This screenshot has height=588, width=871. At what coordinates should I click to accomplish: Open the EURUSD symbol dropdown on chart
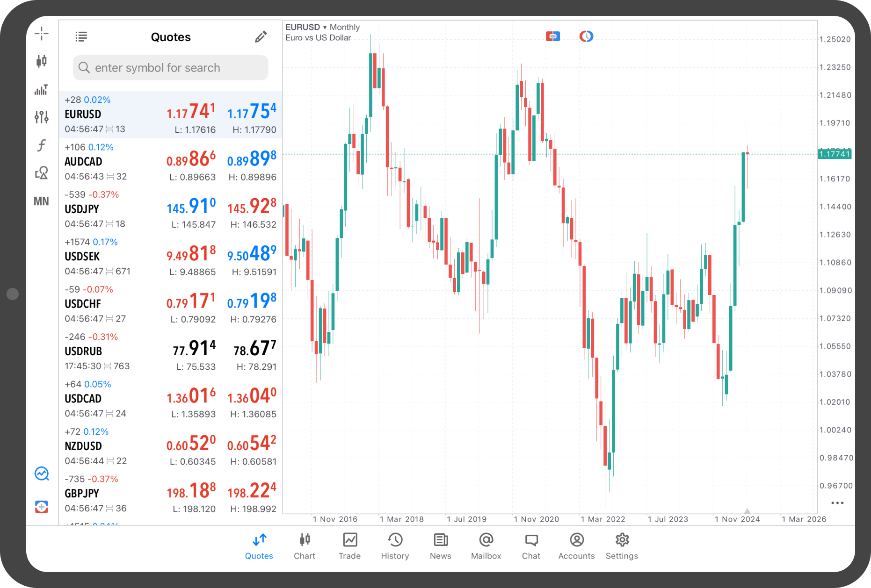click(306, 27)
